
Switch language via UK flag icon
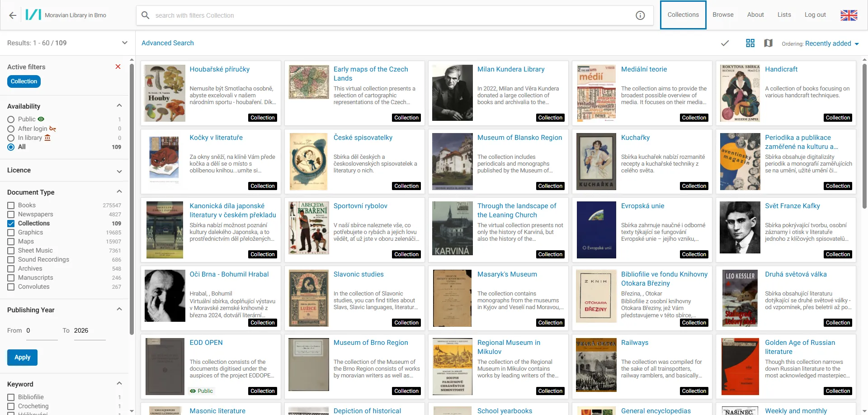click(849, 15)
